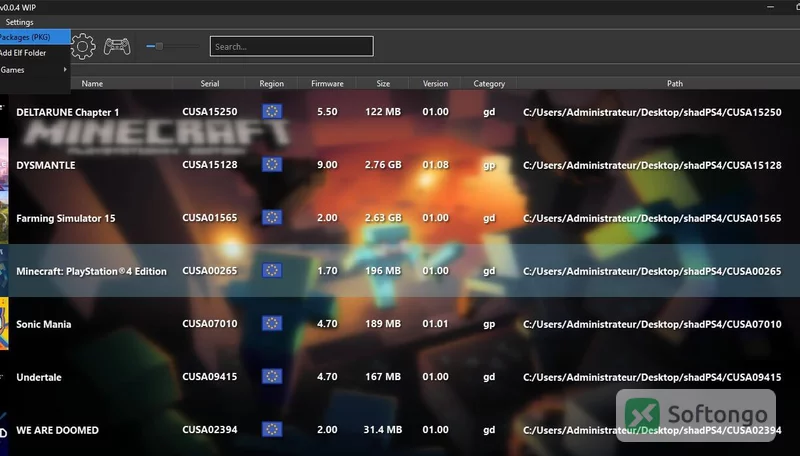Click firmware 5.50 cell
The image size is (800, 456).
[327, 112]
